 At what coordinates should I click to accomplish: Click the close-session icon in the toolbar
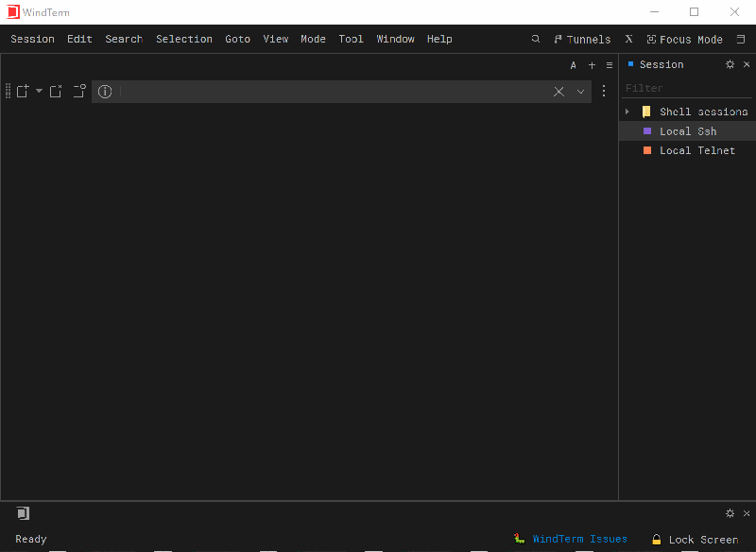[55, 92]
